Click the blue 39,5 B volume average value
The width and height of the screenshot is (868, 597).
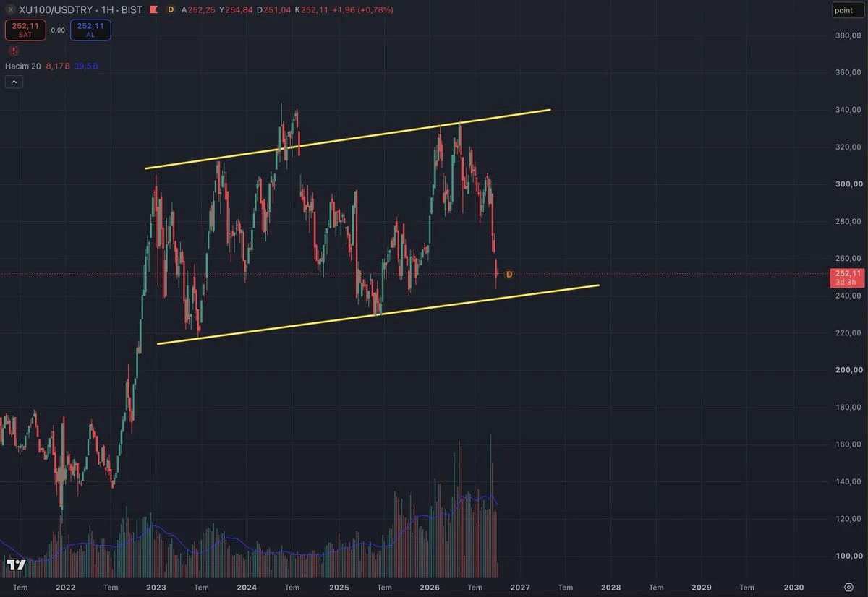click(85, 66)
